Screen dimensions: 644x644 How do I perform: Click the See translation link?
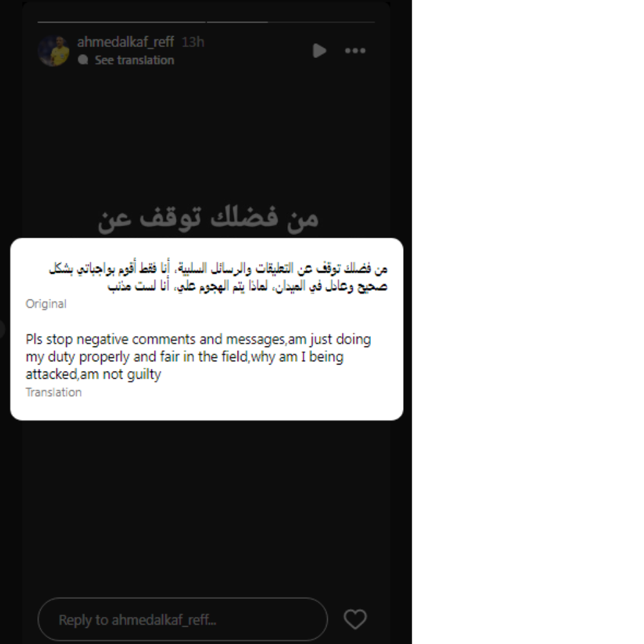tap(135, 60)
